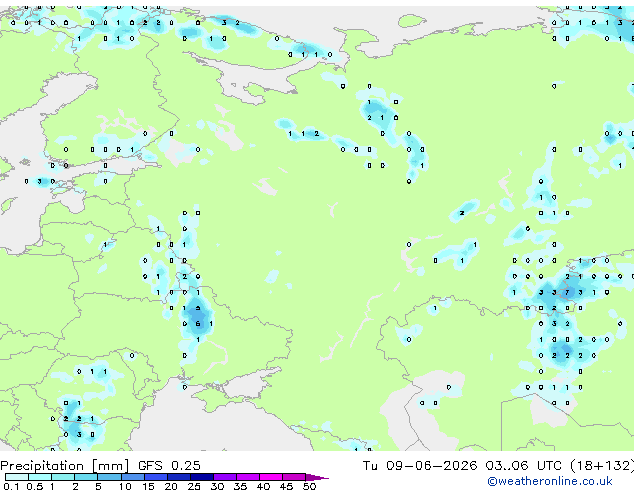The height and width of the screenshot is (490, 634).
Task: Select the 5–10 mm legend color swatch
Action: coord(109,477)
